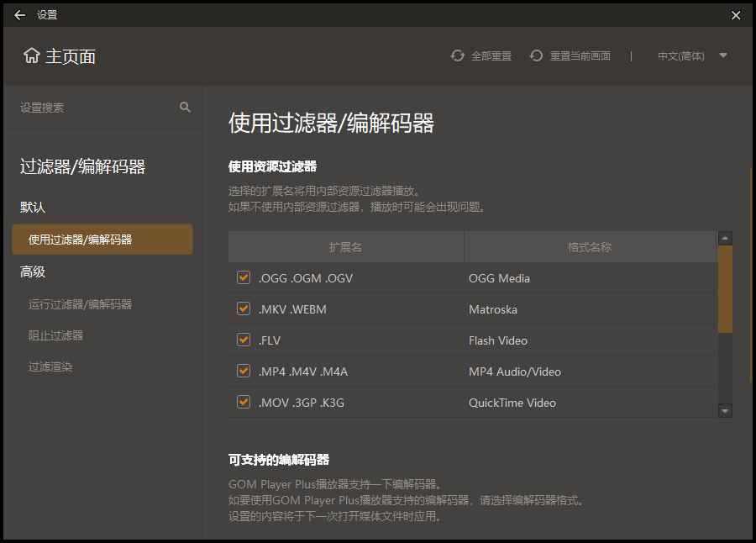Click the magnifier icon in the search box
The image size is (756, 543).
(x=183, y=108)
